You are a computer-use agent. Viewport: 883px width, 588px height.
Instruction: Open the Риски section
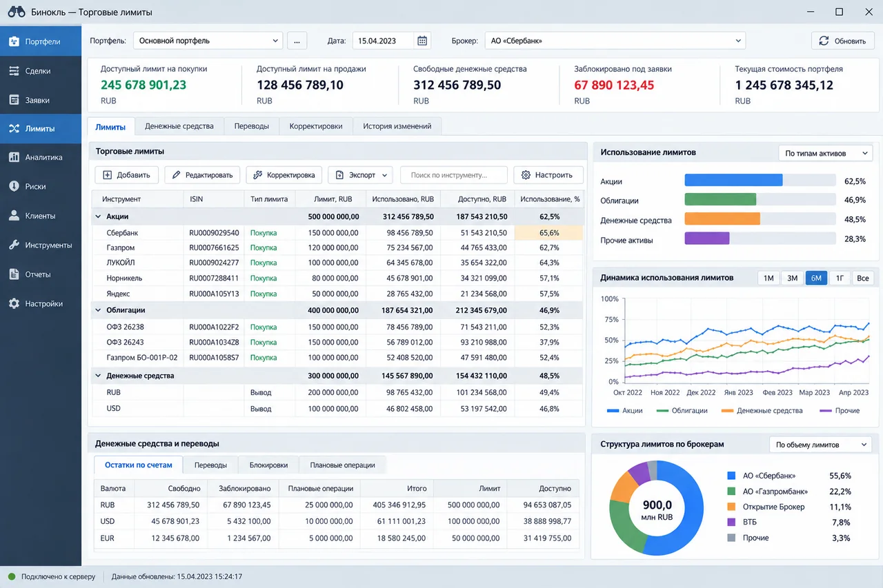(41, 186)
